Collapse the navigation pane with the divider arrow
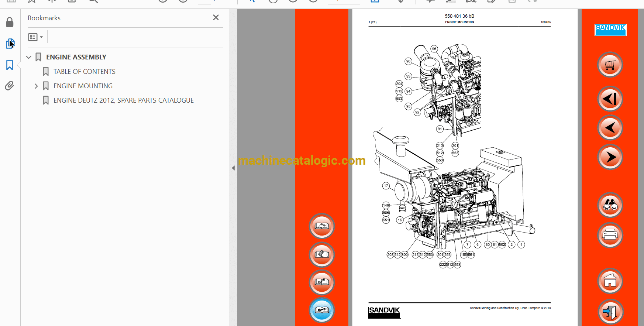This screenshot has height=326, width=644. [233, 168]
